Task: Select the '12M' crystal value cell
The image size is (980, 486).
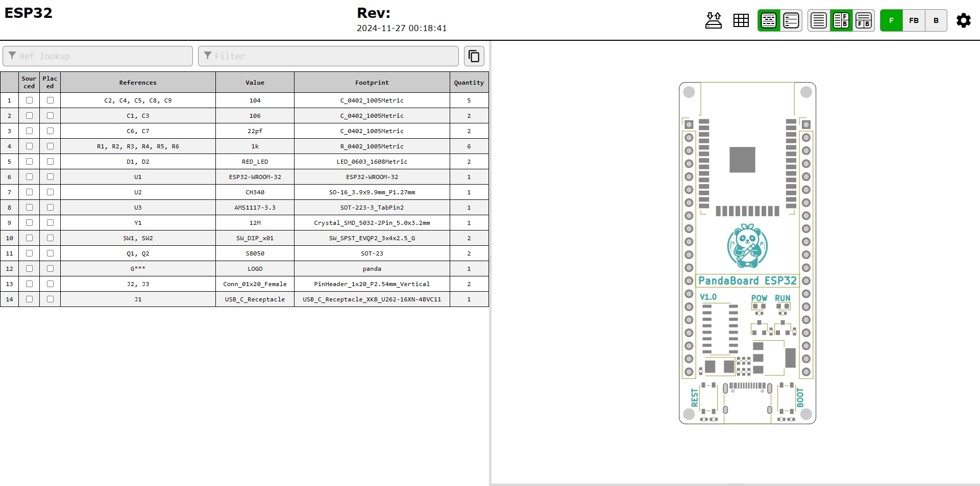Action: pyautogui.click(x=255, y=223)
